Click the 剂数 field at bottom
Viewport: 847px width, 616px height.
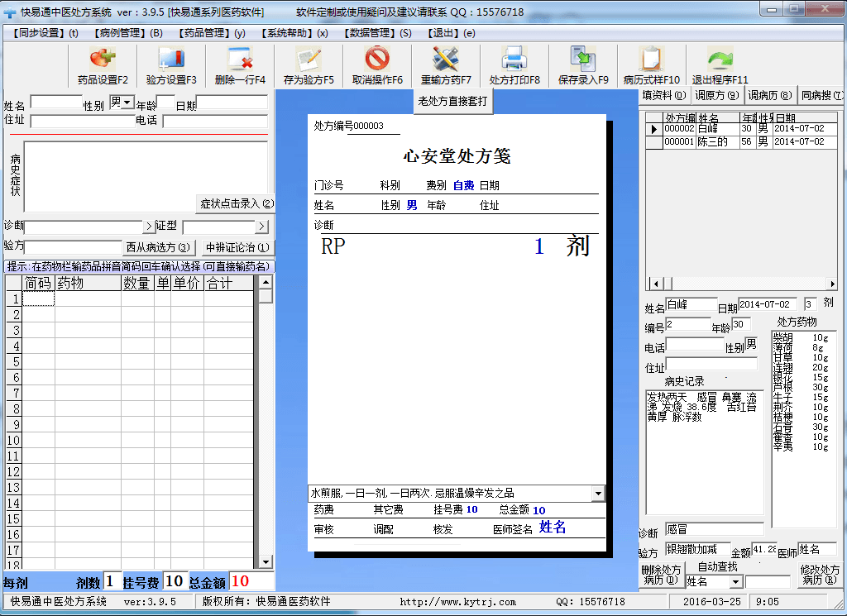112,581
